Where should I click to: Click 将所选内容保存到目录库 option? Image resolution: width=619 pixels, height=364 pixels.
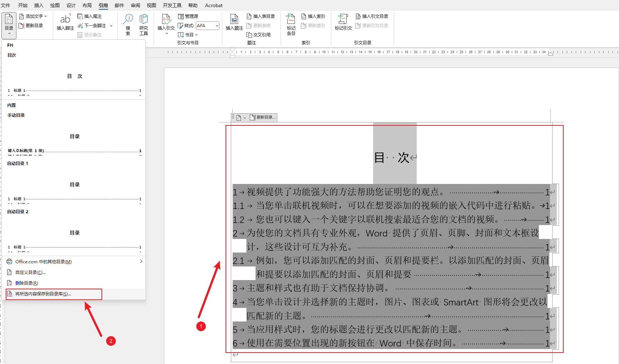click(43, 294)
